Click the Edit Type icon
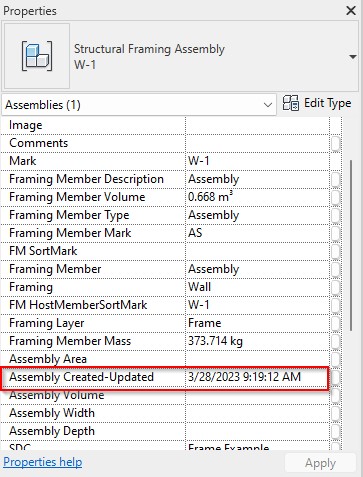Viewport: 363px width, 477px height. 291,103
